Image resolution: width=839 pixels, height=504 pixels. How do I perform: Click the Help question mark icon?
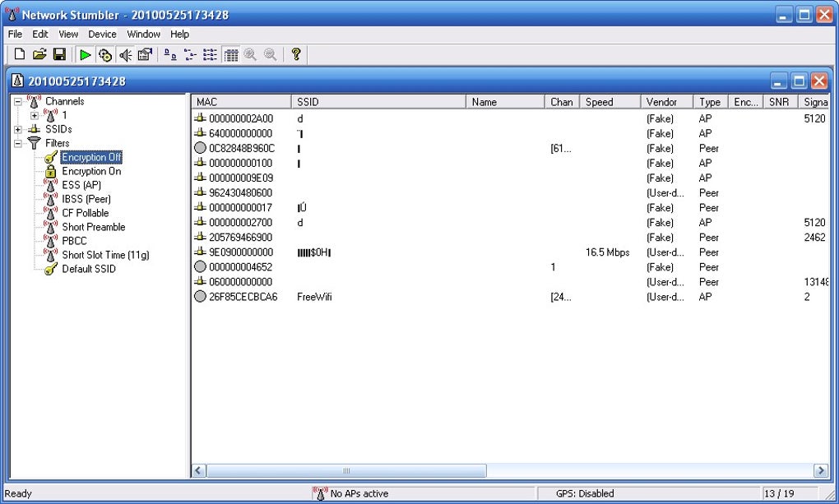(296, 54)
